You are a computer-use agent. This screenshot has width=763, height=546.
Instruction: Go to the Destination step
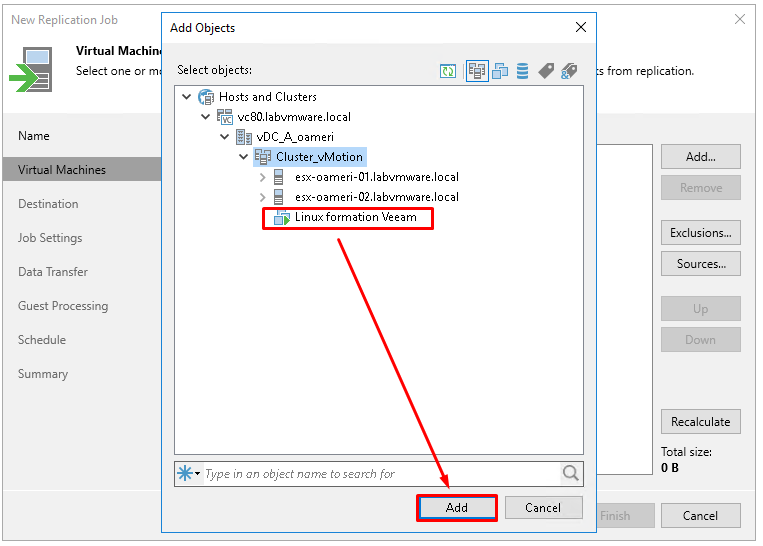pos(48,204)
